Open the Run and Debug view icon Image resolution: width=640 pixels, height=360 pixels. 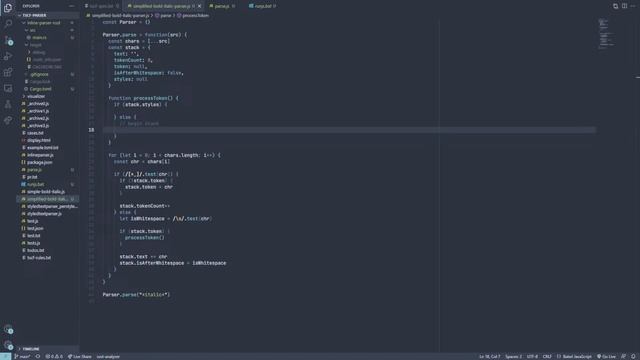click(x=8, y=56)
